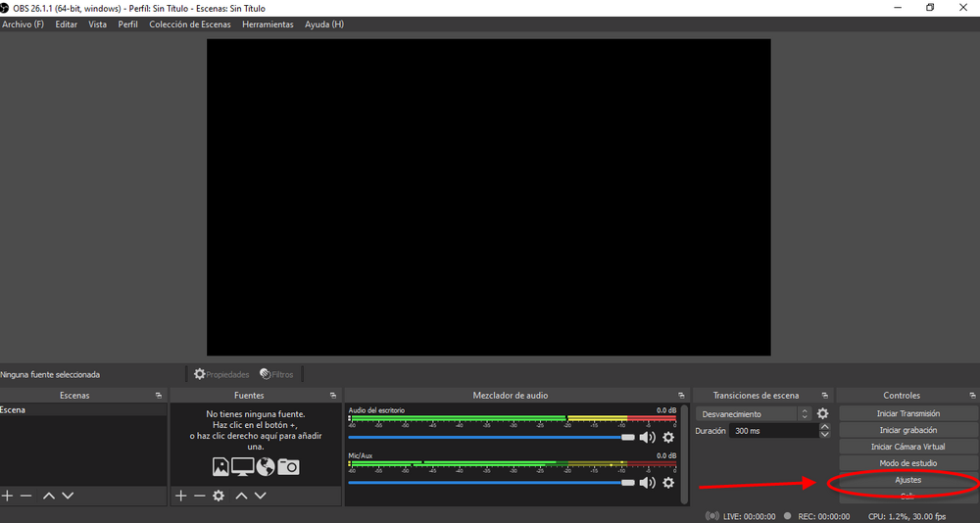Toggle Modo de estudio button
The width and height of the screenshot is (980, 523).
(x=907, y=463)
